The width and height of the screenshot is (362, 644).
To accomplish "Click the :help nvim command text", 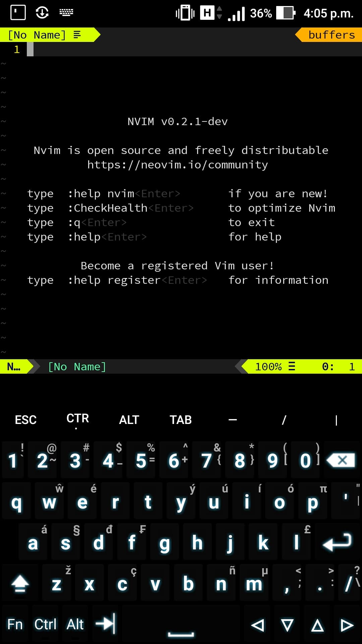I will 101,194.
